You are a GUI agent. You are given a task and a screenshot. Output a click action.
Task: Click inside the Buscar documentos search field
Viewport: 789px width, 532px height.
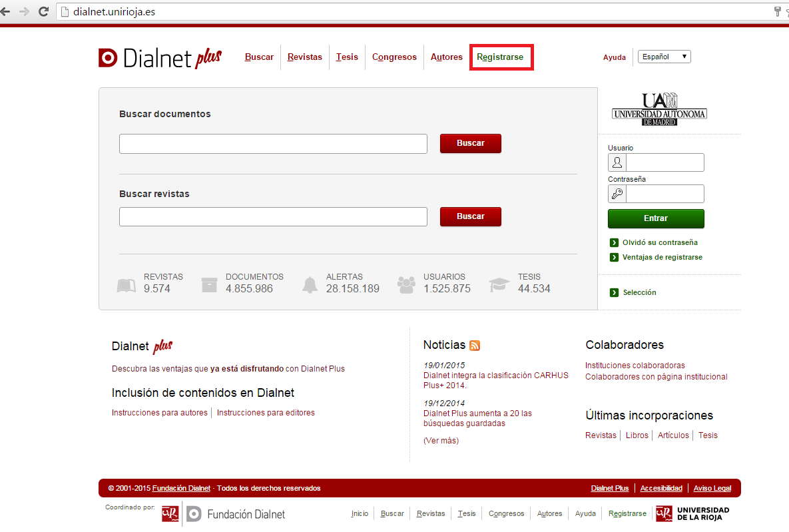coord(273,143)
